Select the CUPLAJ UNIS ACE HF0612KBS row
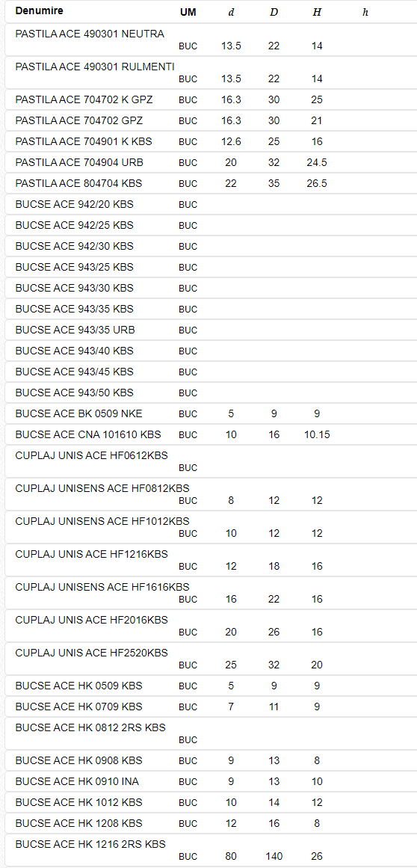Screen dimensions: 417x868 click(211, 462)
